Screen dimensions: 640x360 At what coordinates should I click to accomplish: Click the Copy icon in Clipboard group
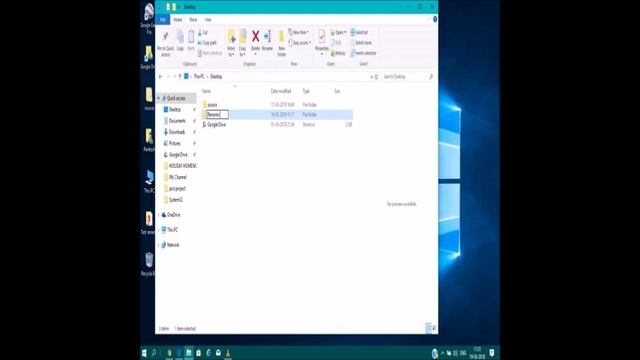coord(180,37)
